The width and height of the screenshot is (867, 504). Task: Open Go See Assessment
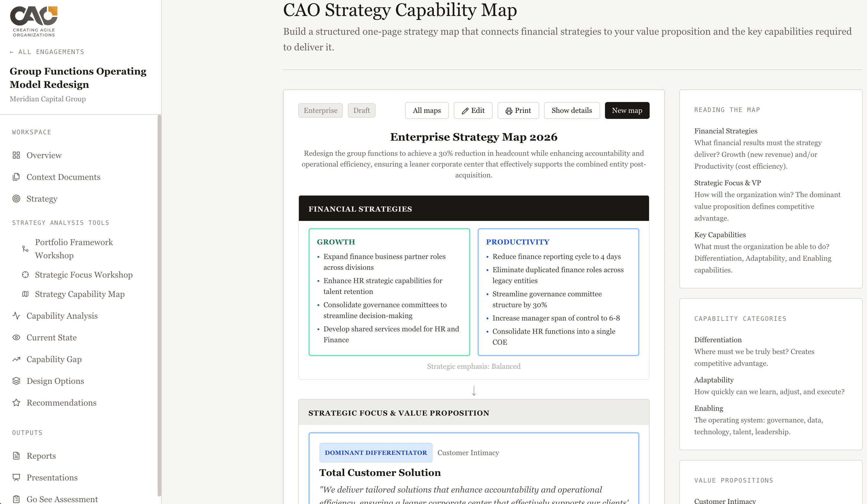(62, 499)
